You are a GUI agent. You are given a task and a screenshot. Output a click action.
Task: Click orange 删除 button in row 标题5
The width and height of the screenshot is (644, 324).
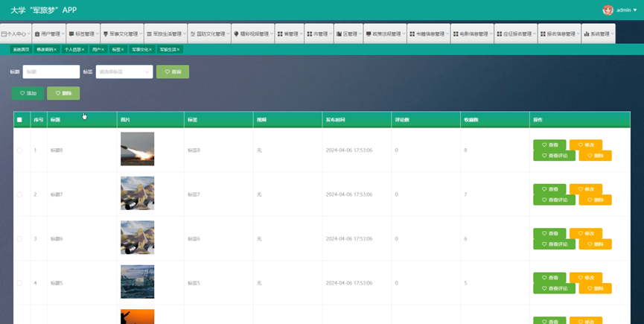(x=595, y=289)
